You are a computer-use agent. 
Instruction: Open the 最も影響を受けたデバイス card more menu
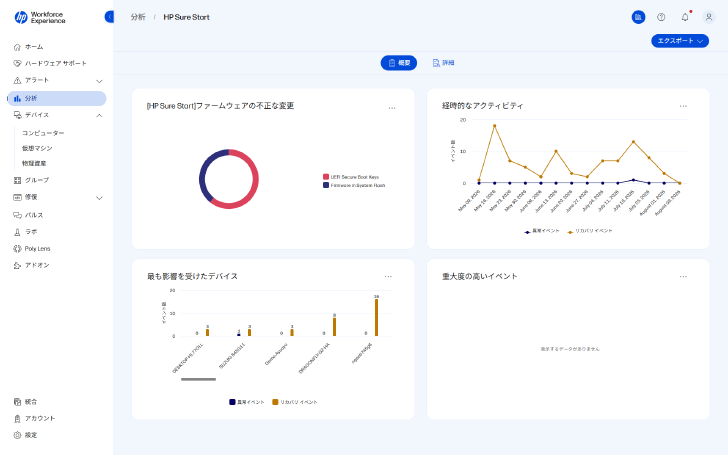388,277
